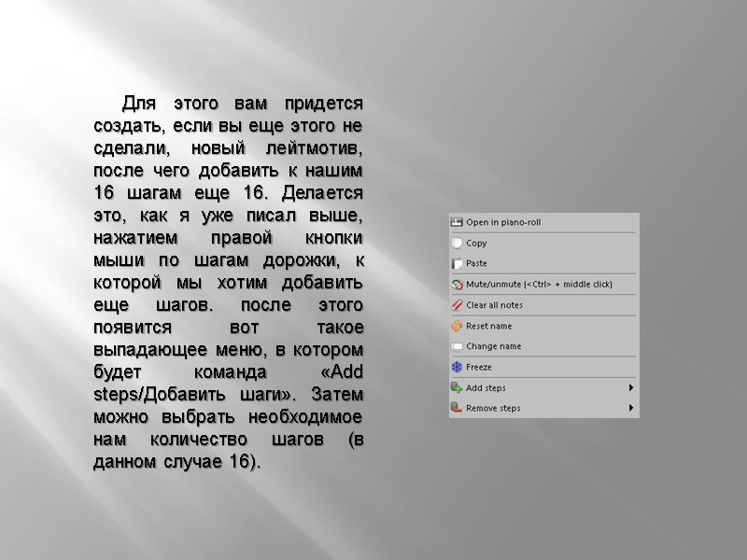Click the green plus Add steps icon

pos(457,388)
